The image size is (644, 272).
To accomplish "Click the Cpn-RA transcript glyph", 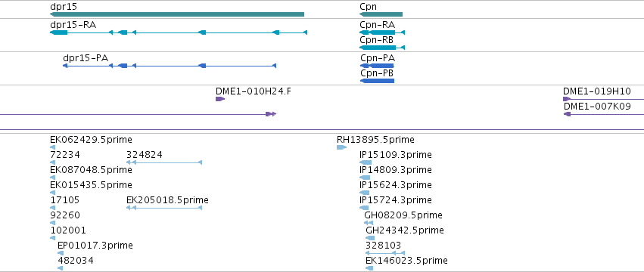I will 382,32.
